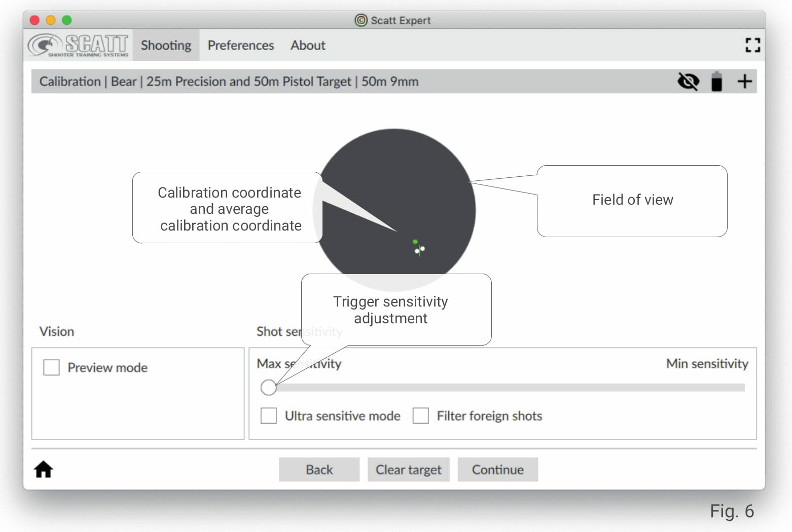Switch to the Shooting tab

(x=166, y=45)
